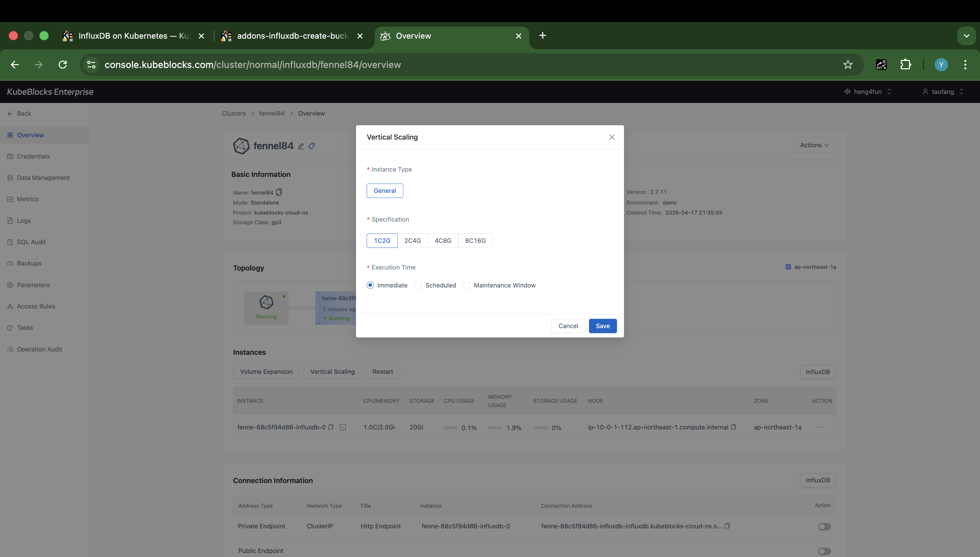Reload the browser page
Viewport: 980px width, 557px height.
(x=63, y=65)
